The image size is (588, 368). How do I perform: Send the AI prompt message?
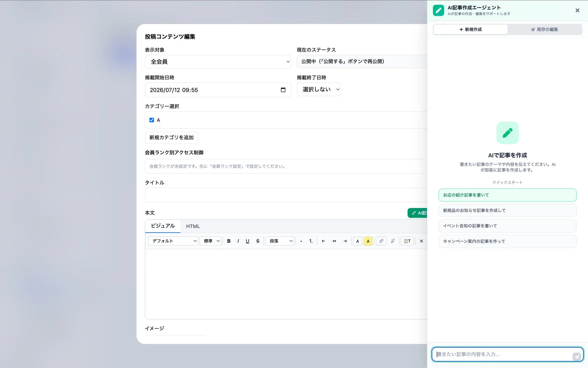tap(577, 357)
